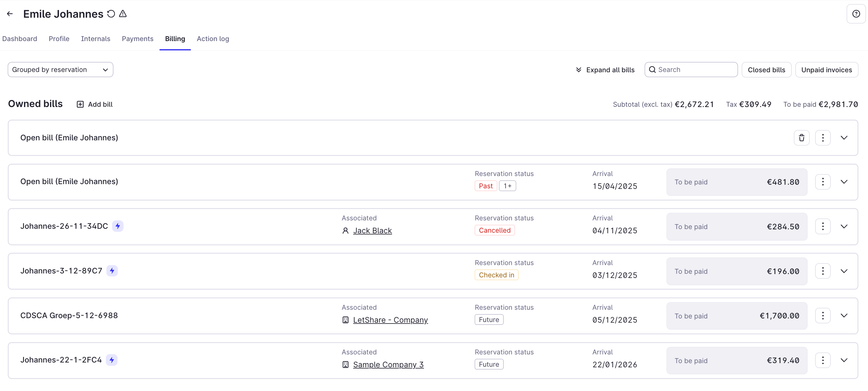Open three-dot menu on €481.80 bill
Image resolution: width=868 pixels, height=391 pixels.
[822, 182]
